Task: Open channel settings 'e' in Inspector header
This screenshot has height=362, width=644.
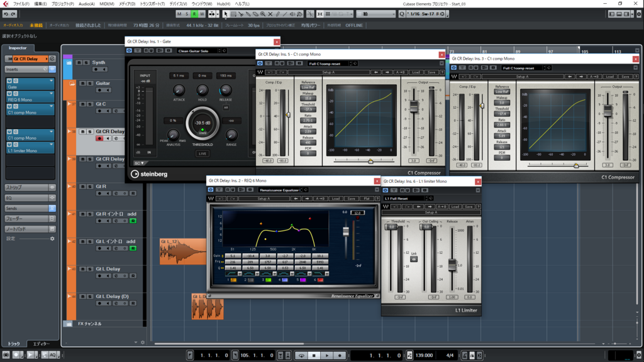Action: [x=52, y=58]
